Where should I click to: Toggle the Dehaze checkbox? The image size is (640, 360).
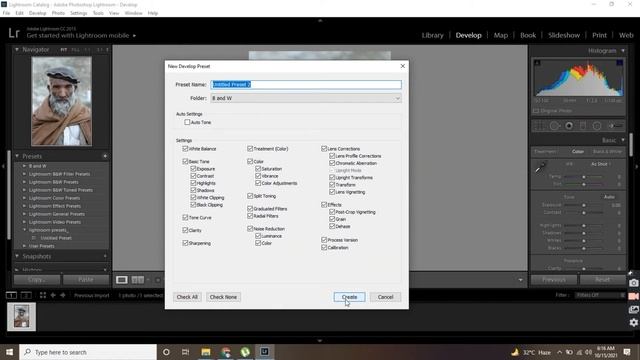pos(332,226)
